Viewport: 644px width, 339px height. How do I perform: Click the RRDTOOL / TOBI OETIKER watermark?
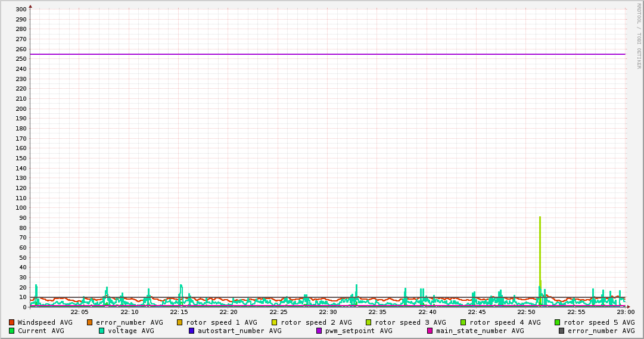coord(638,36)
